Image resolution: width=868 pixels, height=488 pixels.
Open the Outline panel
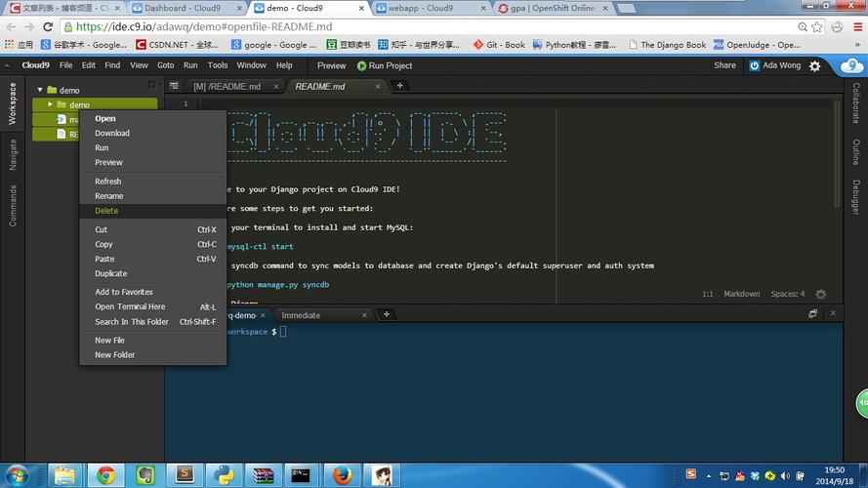click(x=856, y=152)
